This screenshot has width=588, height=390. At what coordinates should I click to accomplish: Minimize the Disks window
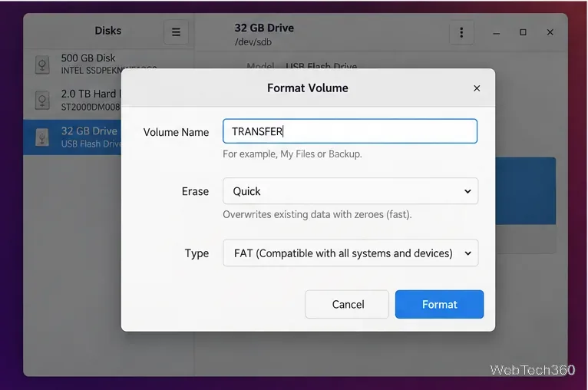496,32
